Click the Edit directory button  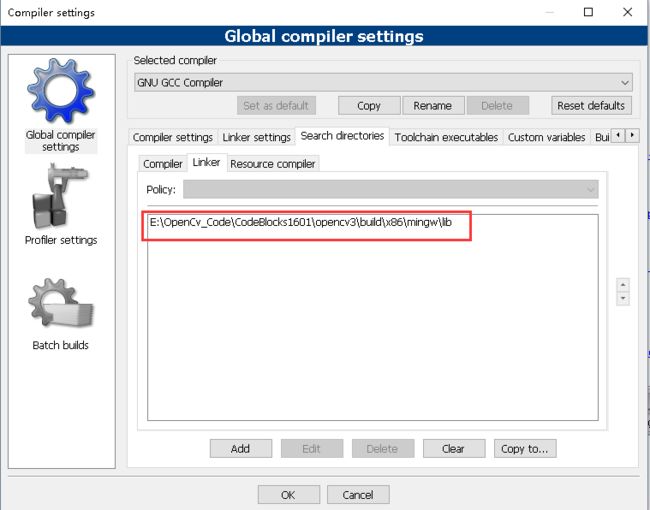point(312,449)
